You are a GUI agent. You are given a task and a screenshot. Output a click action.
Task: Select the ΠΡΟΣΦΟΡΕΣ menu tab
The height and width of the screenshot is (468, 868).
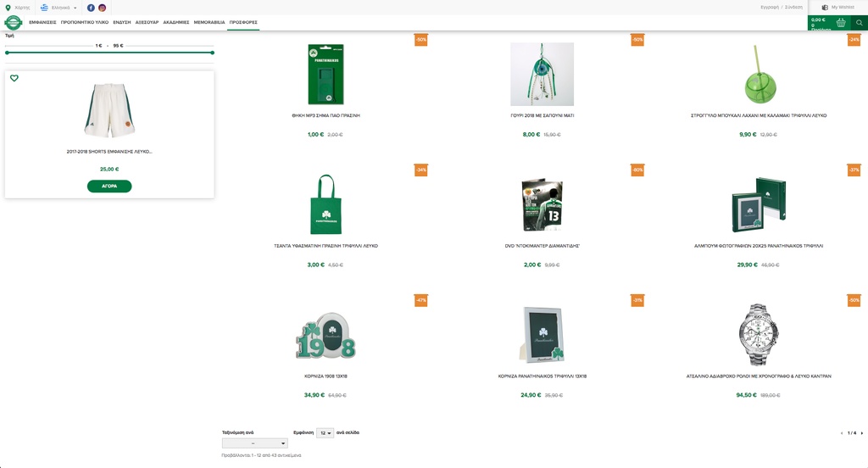[x=243, y=23]
